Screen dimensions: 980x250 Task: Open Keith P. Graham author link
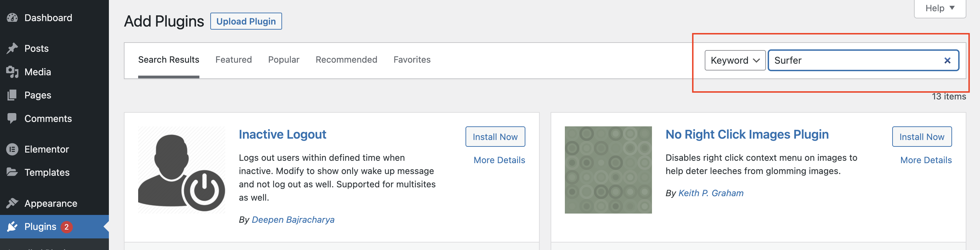point(710,193)
